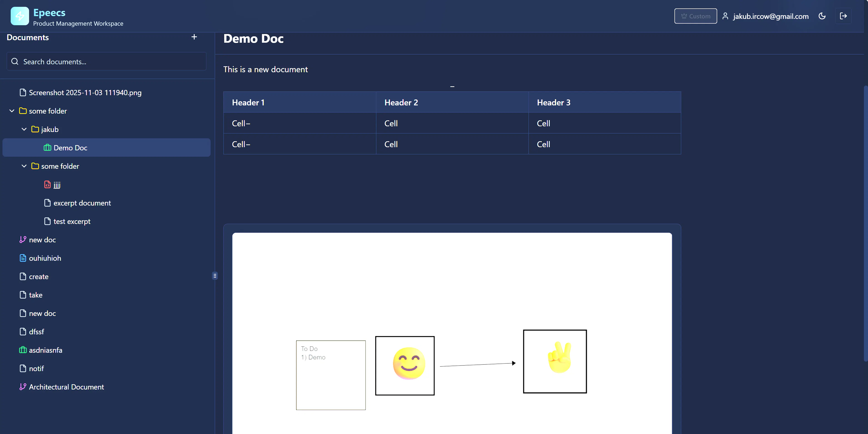Image resolution: width=868 pixels, height=434 pixels.
Task: Select the To Do note on the canvas
Action: click(331, 375)
